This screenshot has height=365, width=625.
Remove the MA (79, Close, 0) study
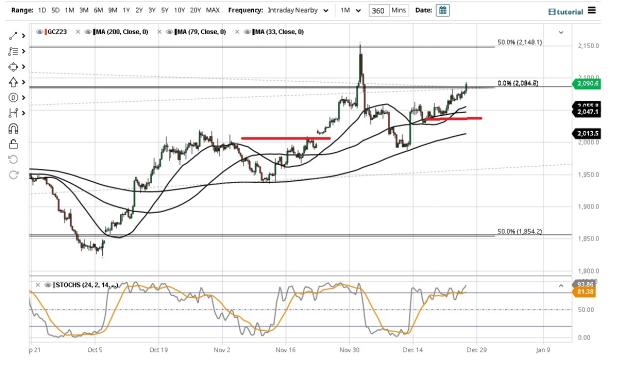tap(159, 32)
